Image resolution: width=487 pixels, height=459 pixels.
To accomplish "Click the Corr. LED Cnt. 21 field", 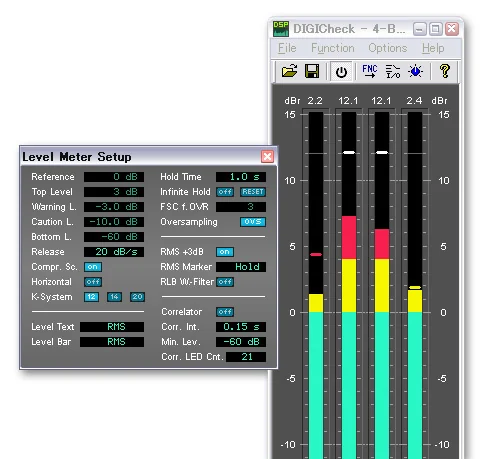I will pos(246,357).
